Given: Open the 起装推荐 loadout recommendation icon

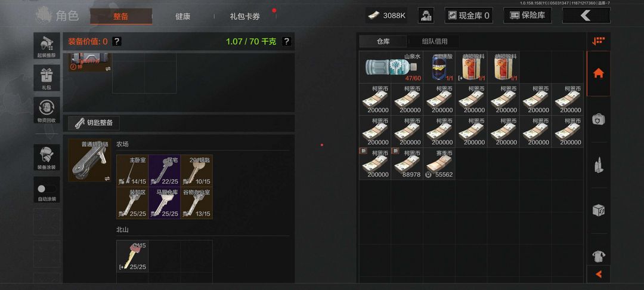Looking at the screenshot, I should click(x=47, y=46).
